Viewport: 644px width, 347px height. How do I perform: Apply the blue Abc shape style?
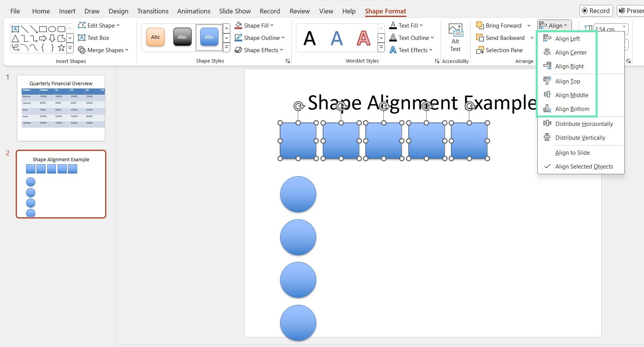[x=208, y=37]
